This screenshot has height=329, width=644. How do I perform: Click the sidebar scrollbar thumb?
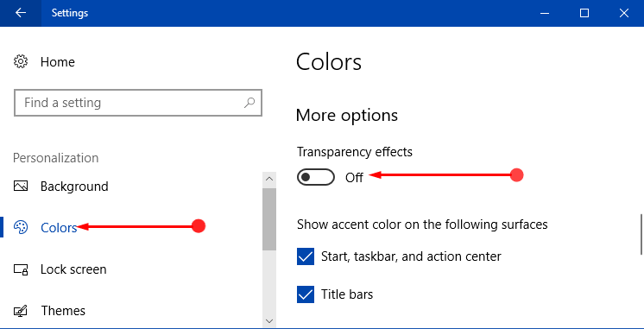pos(269,219)
